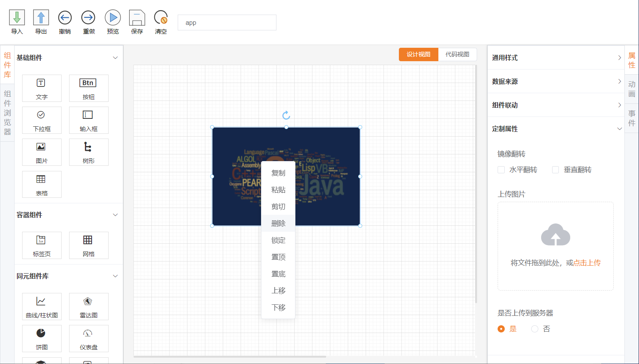Collapse the 容器组件 section
This screenshot has width=639, height=364.
pyautogui.click(x=115, y=215)
